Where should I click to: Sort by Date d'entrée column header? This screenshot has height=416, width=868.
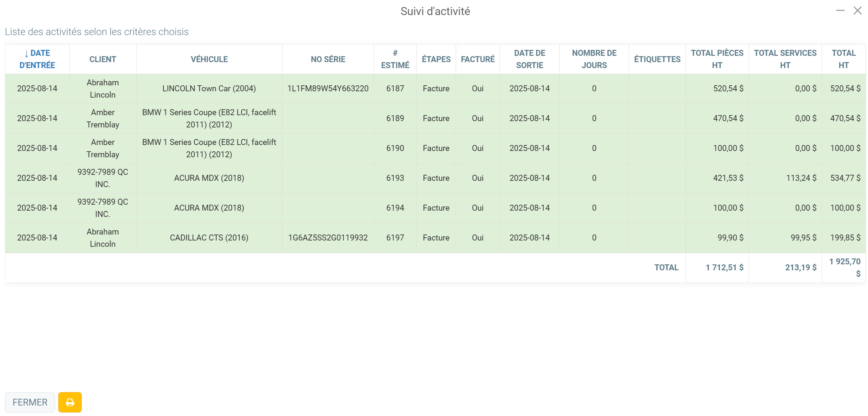37,59
